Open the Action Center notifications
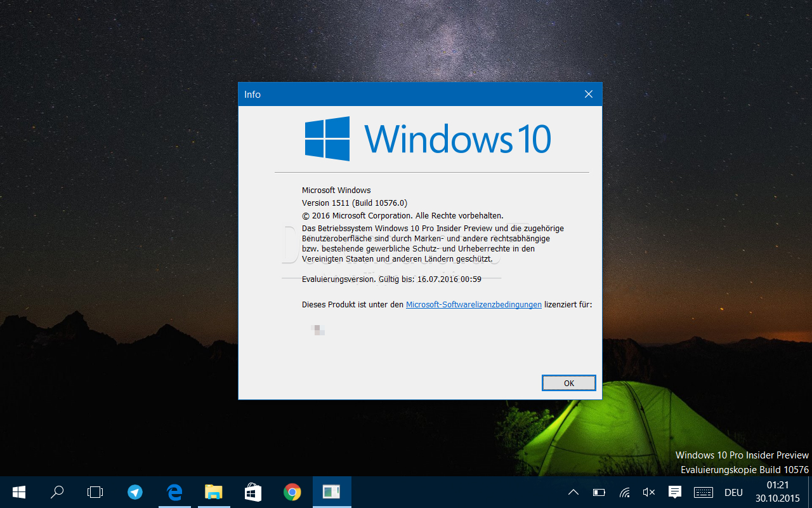 675,492
